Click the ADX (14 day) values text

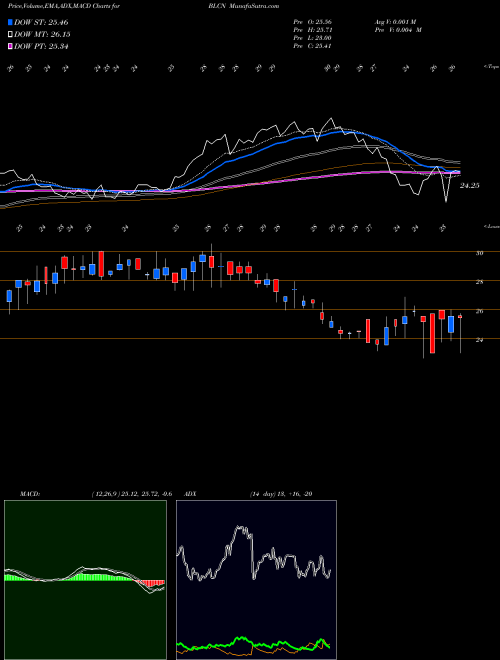pos(280,494)
